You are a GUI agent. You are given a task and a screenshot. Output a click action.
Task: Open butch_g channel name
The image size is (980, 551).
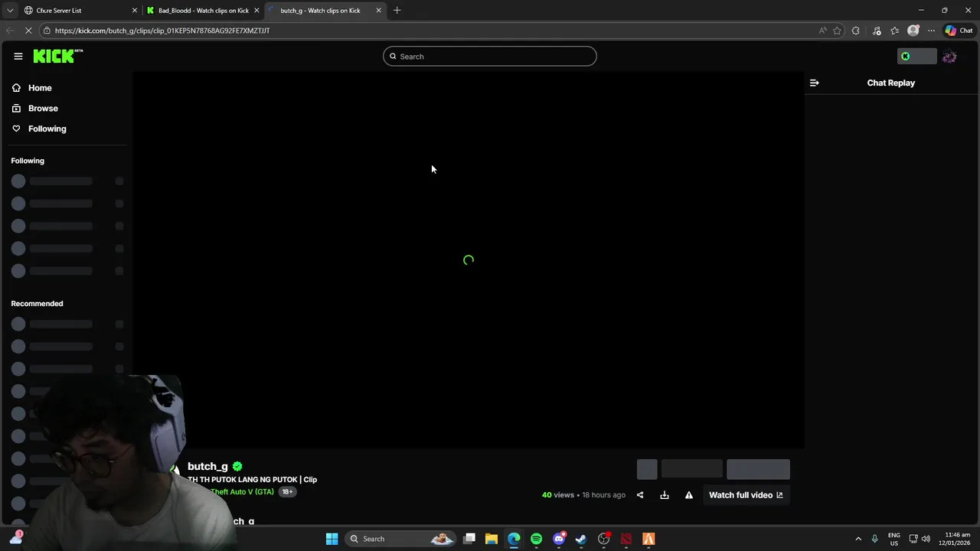coord(207,466)
